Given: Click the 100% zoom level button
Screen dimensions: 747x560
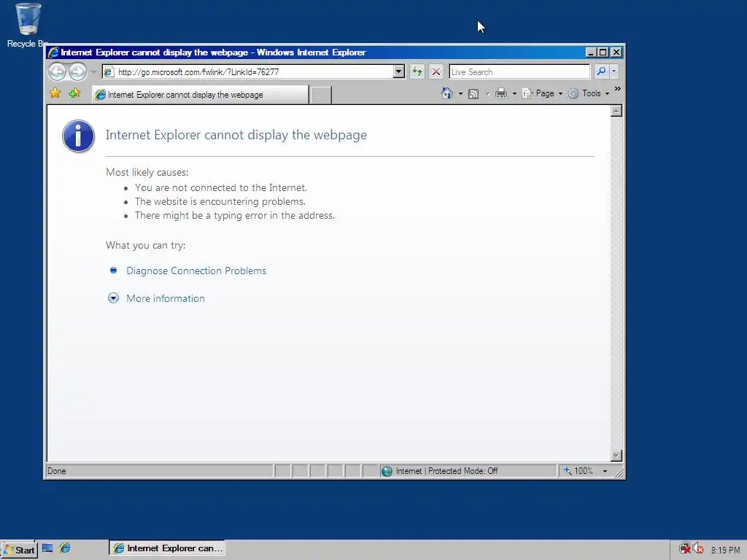Looking at the screenshot, I should [578, 471].
